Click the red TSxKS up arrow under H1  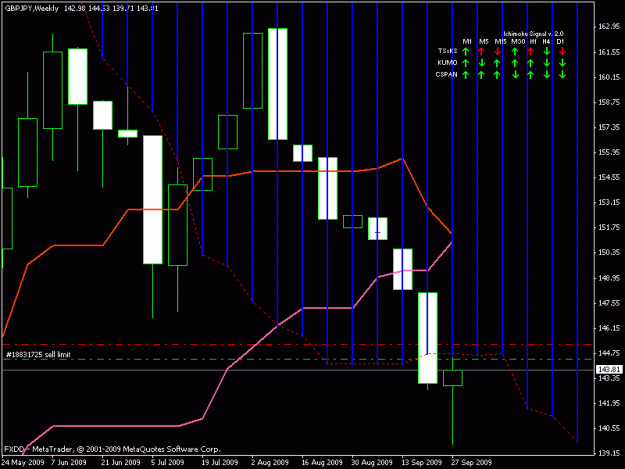(x=531, y=51)
